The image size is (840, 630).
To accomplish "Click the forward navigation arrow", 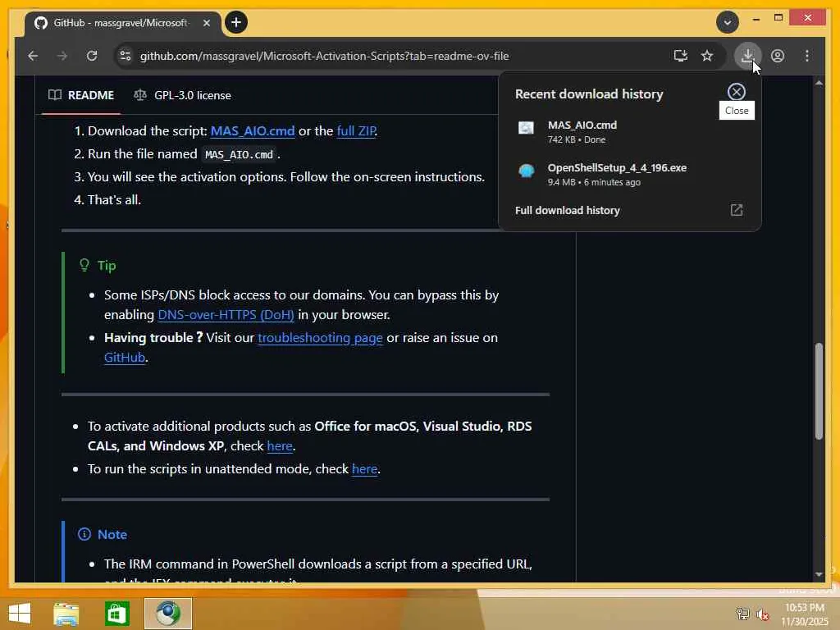I will click(x=62, y=56).
